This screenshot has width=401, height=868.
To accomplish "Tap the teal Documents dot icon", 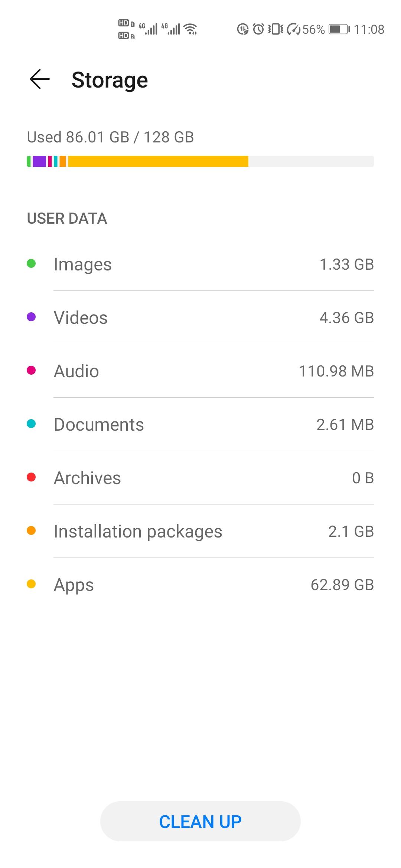I will tap(31, 424).
